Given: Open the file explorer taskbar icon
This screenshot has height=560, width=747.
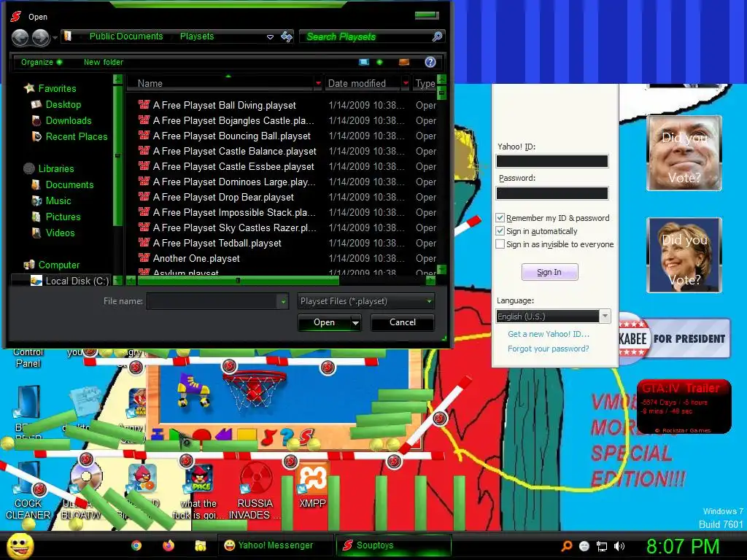Looking at the screenshot, I should click(201, 545).
